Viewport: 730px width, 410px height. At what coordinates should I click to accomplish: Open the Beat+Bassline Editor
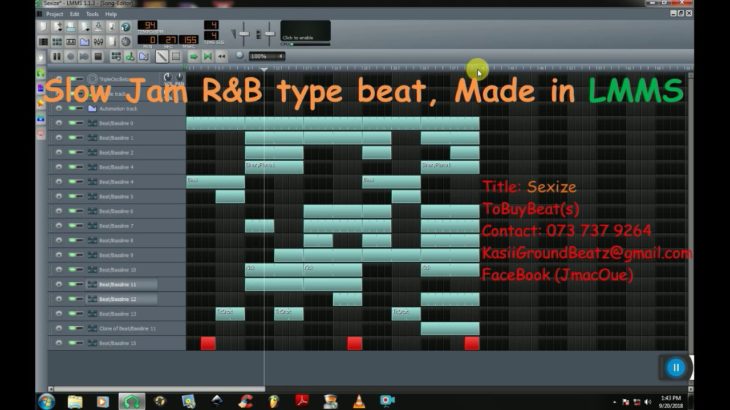click(x=57, y=42)
